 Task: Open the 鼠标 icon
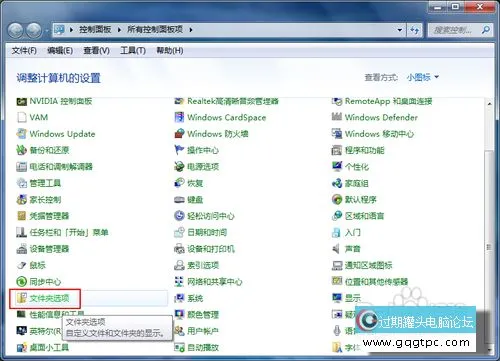point(22,265)
